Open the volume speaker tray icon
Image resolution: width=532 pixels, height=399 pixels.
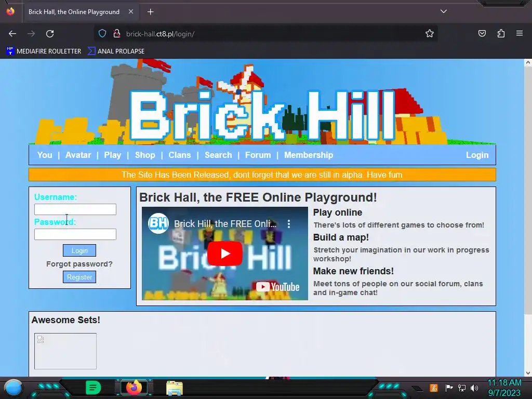coord(474,388)
